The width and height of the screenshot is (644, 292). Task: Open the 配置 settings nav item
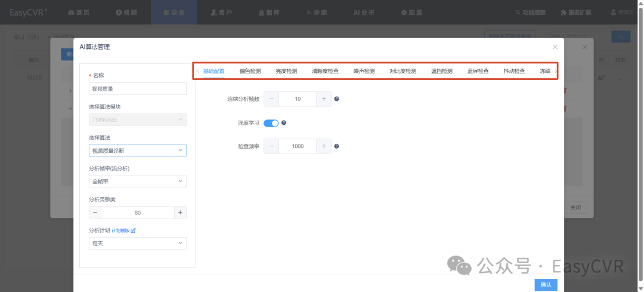[411, 13]
